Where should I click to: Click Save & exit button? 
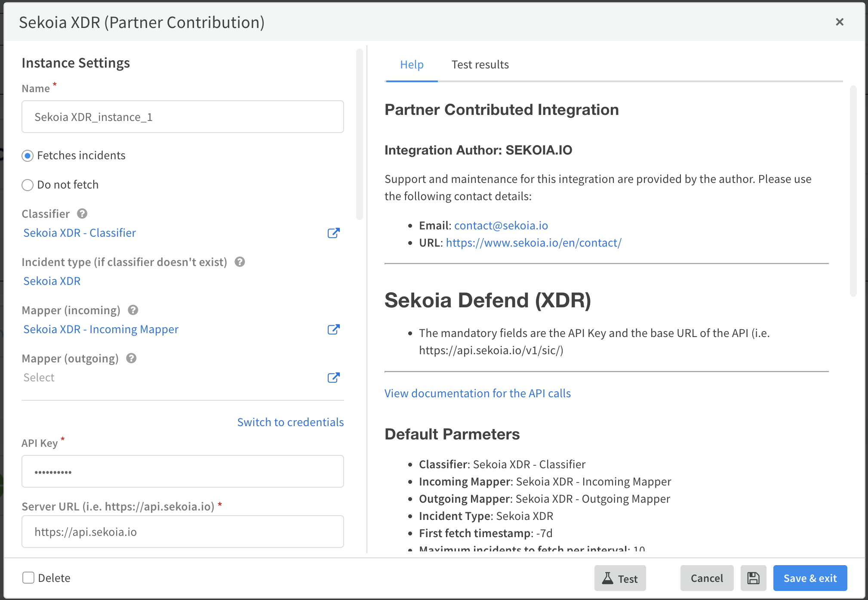coord(810,578)
